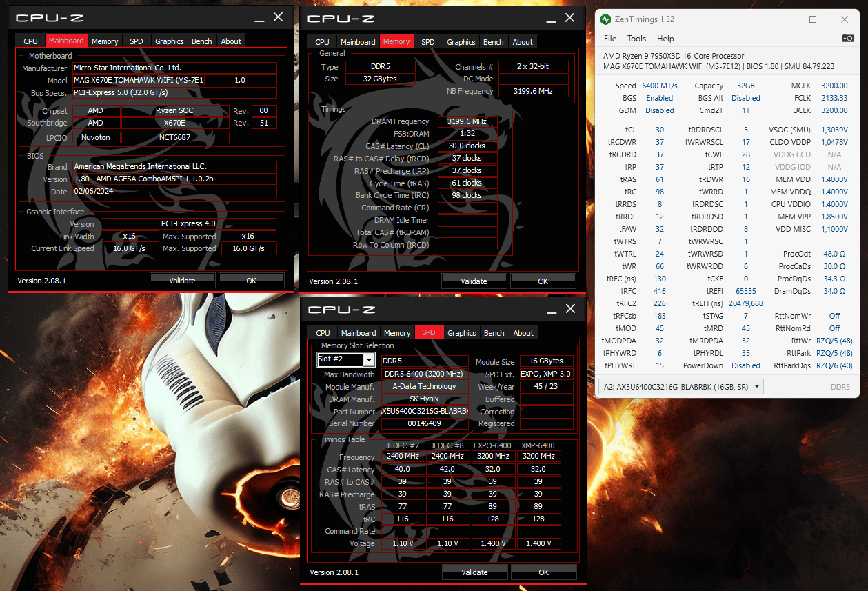
Task: Click OK in the Memory CPU-Z window
Action: [543, 281]
